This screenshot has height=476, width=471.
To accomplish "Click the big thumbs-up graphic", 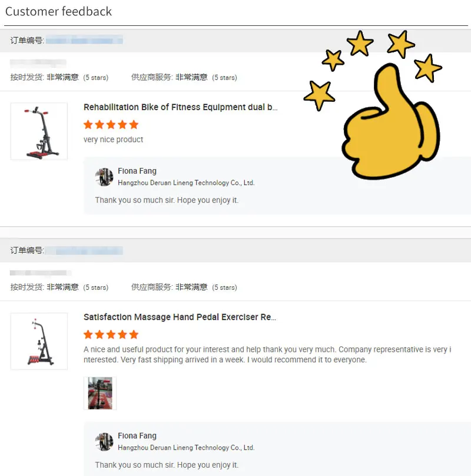I will pos(391,121).
